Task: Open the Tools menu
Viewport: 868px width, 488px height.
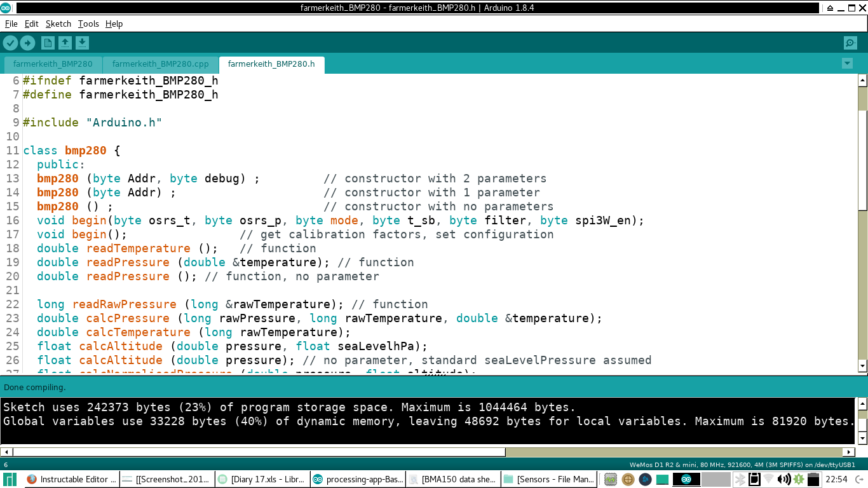Action: (88, 24)
